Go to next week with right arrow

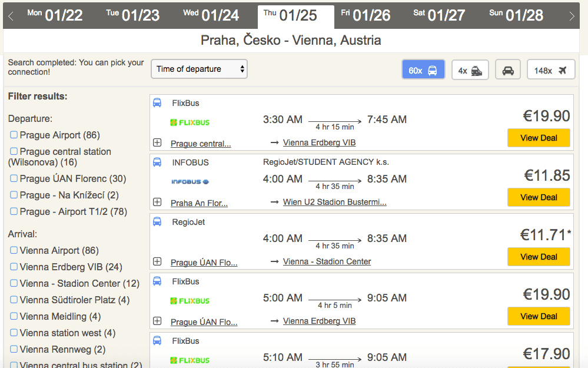tap(572, 16)
